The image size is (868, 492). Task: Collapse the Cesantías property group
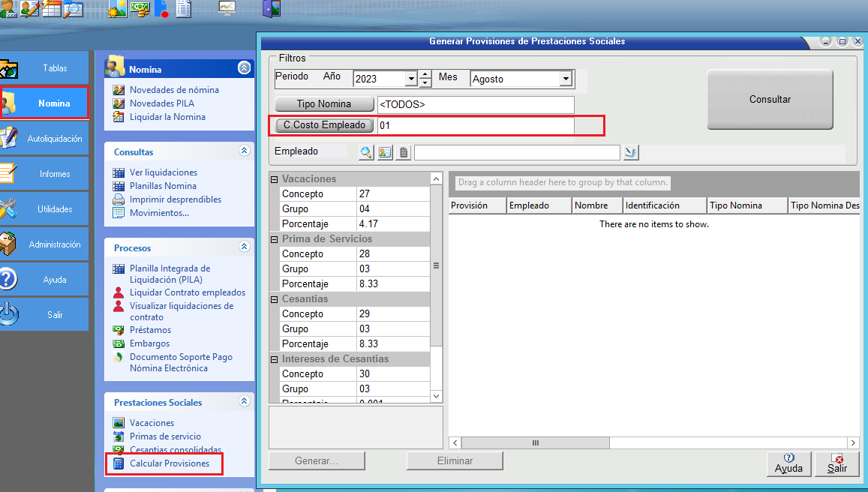275,299
